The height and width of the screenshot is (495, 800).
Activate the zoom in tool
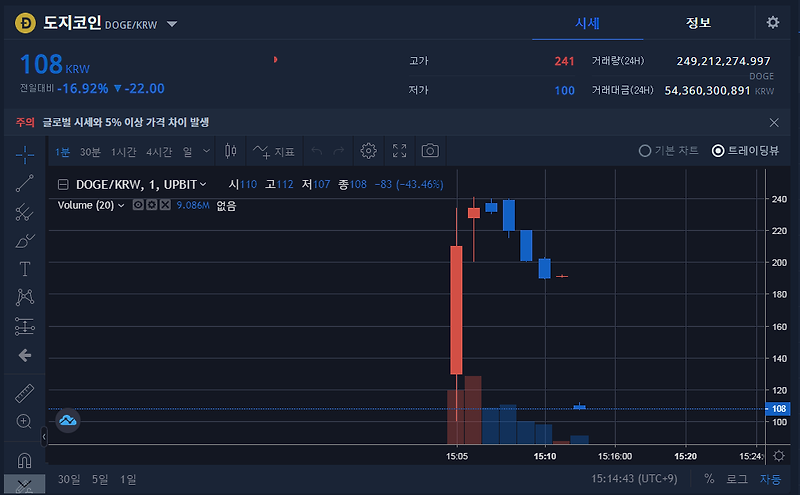point(24,421)
